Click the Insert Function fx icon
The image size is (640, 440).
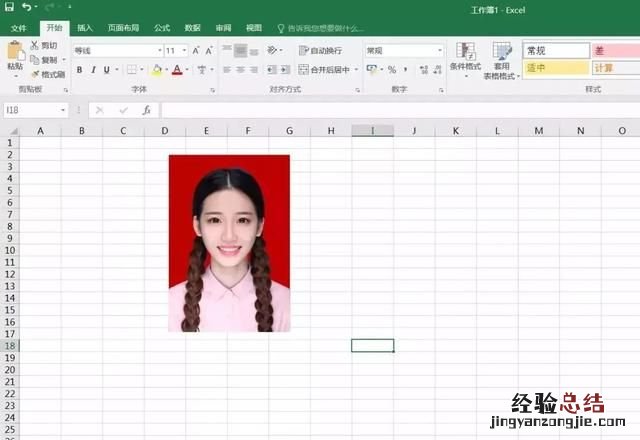[x=145, y=110]
